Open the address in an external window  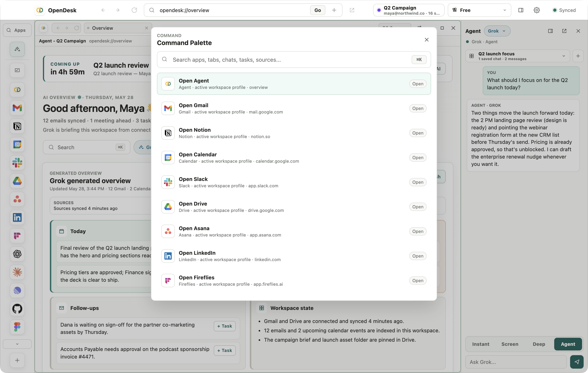tap(352, 10)
